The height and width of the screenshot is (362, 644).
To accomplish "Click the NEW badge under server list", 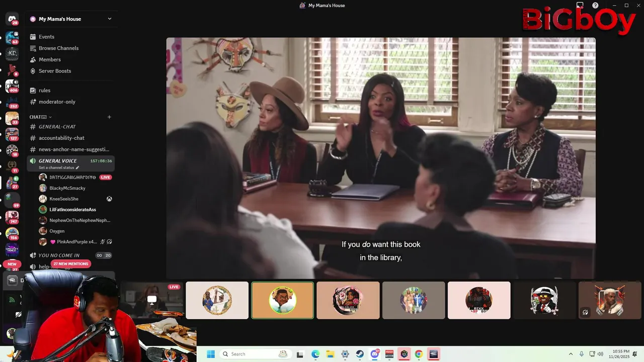I will 12,264.
